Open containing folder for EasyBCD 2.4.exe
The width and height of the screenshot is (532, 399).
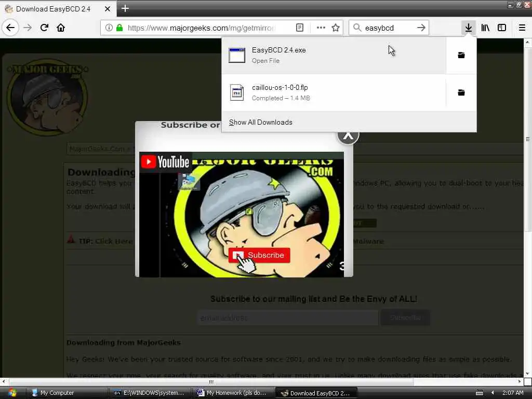point(461,55)
